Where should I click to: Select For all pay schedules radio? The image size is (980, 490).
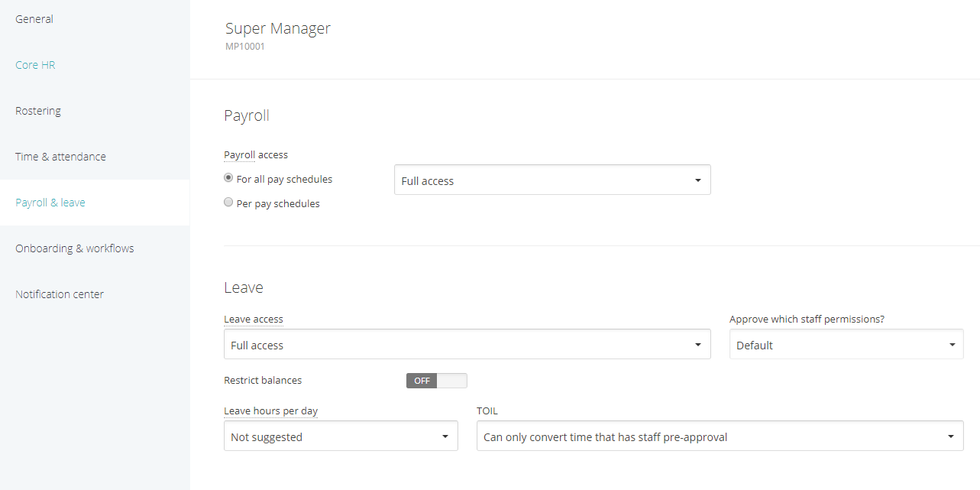tap(228, 178)
